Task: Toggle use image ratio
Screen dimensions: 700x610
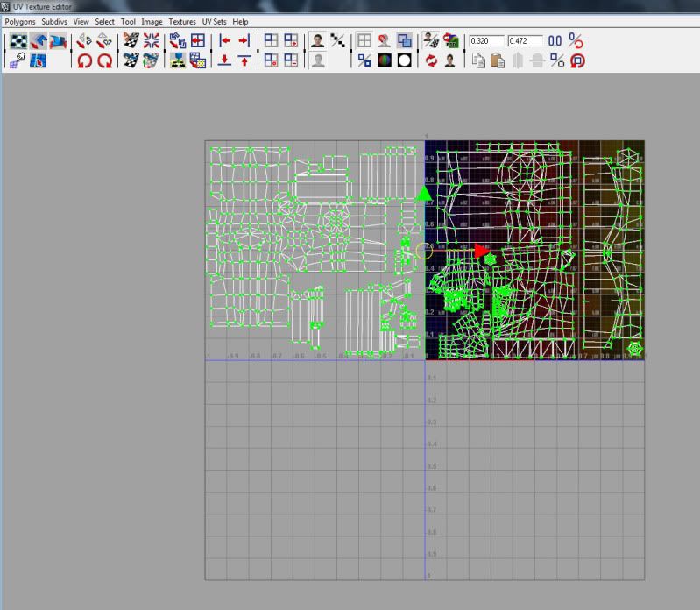Action: 450,60
